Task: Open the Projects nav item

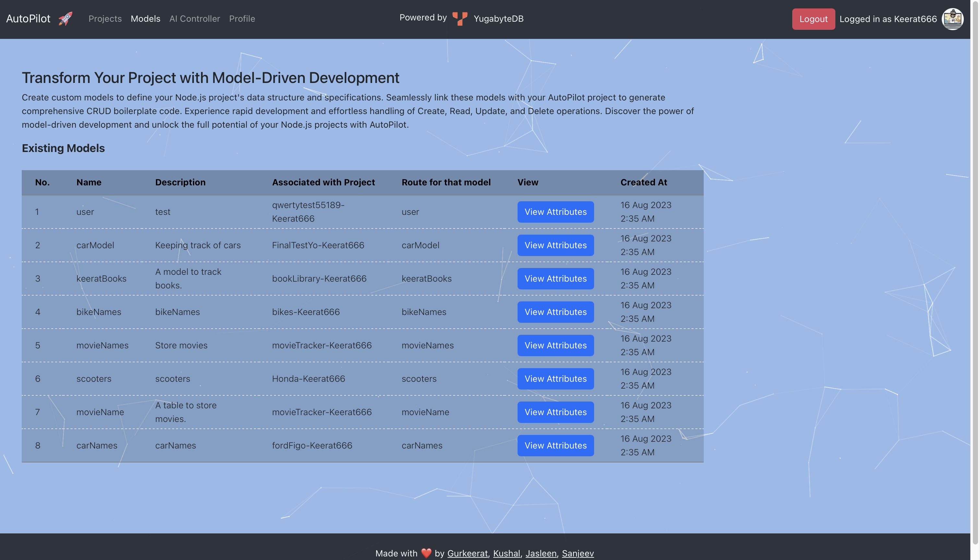Action: (105, 18)
